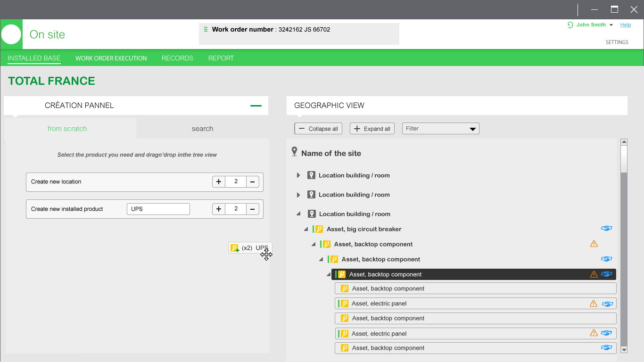Click the yellow lightning icon of big circuit breaker
644x362 pixels.
(319, 229)
